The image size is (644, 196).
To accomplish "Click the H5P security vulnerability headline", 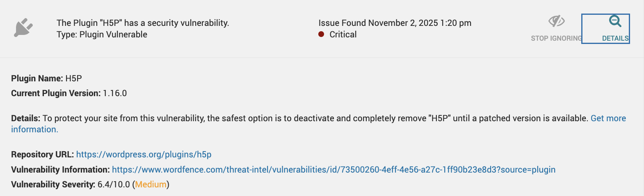I will point(143,23).
